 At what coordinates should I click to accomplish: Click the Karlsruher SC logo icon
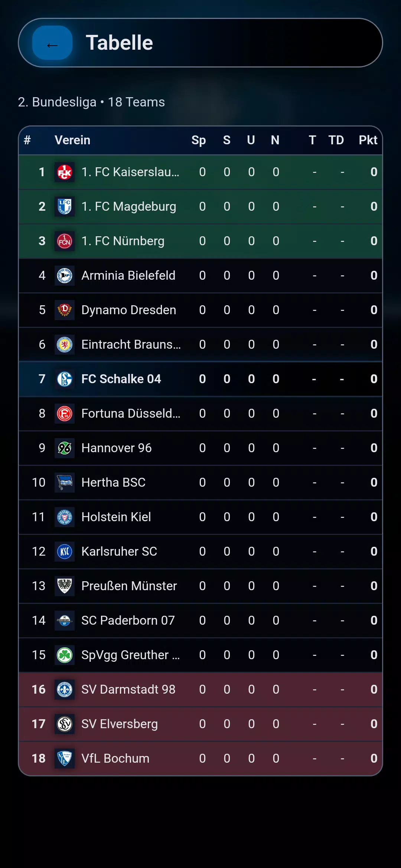tap(65, 552)
